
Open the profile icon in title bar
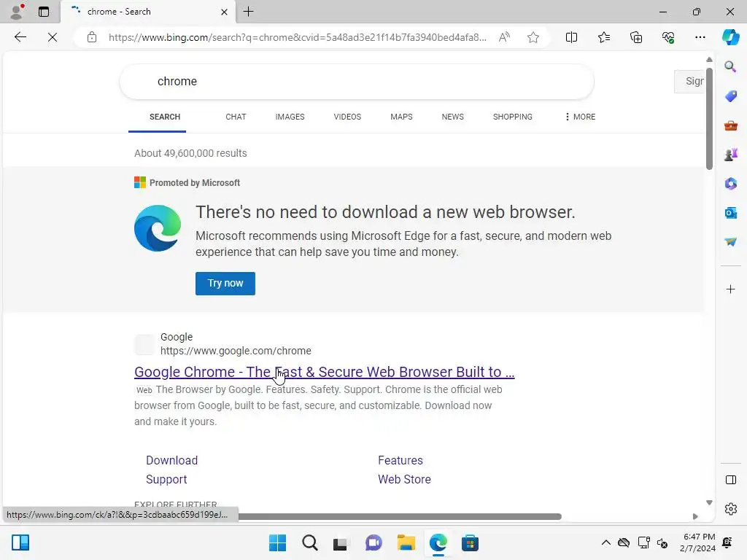pos(18,12)
